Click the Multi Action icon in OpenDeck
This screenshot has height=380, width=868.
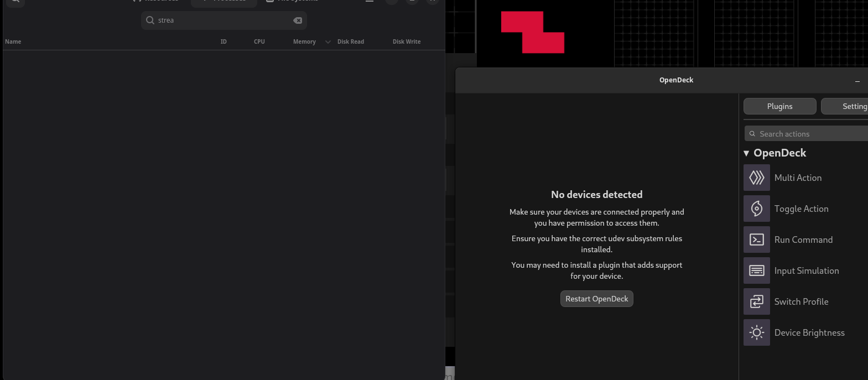pyautogui.click(x=756, y=178)
